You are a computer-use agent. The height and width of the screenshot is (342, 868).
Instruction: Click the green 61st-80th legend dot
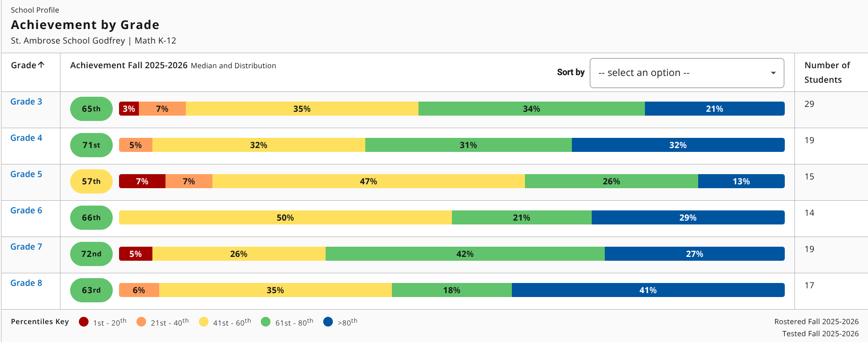point(266,322)
